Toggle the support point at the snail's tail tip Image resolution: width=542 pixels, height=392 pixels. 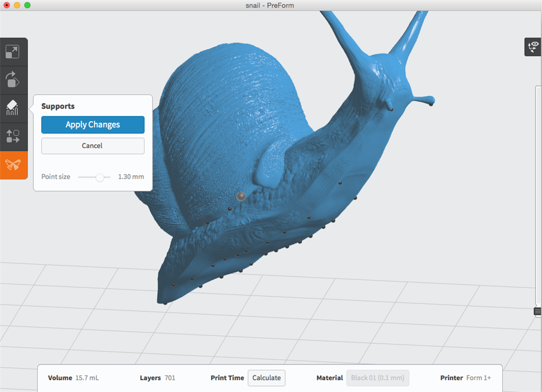tap(165, 304)
